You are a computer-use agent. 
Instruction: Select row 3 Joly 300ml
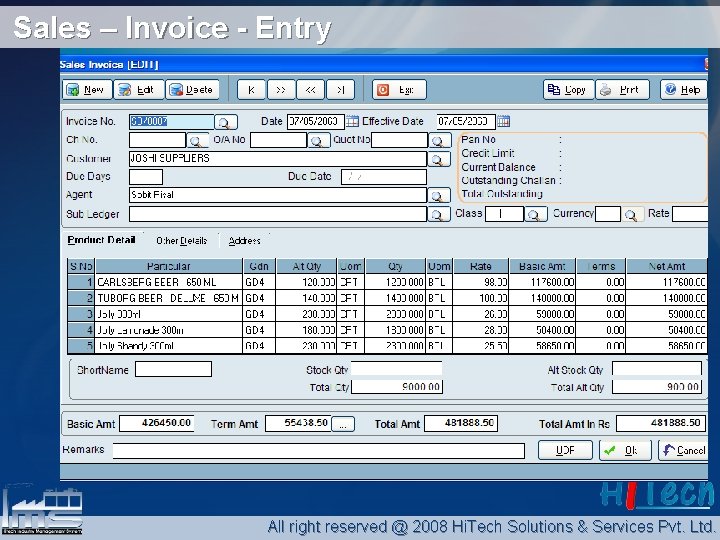[x=387, y=314]
